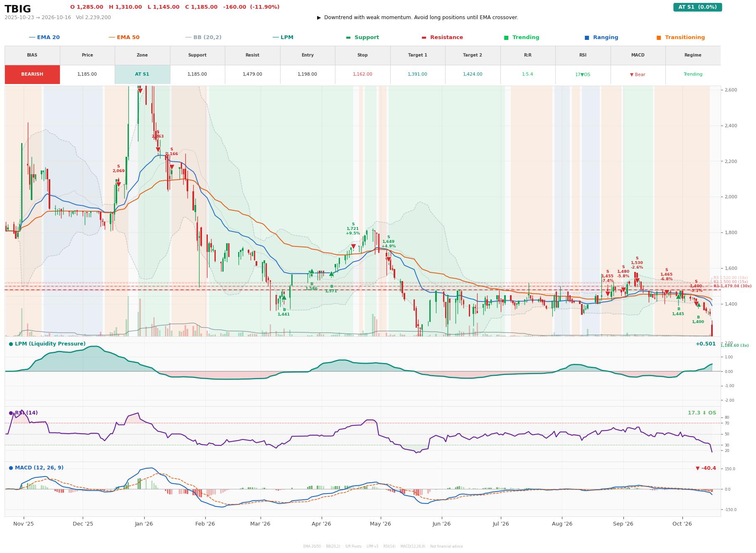Click the green Support legend swatch
Viewport: 756px width, 553px height.
348,37
